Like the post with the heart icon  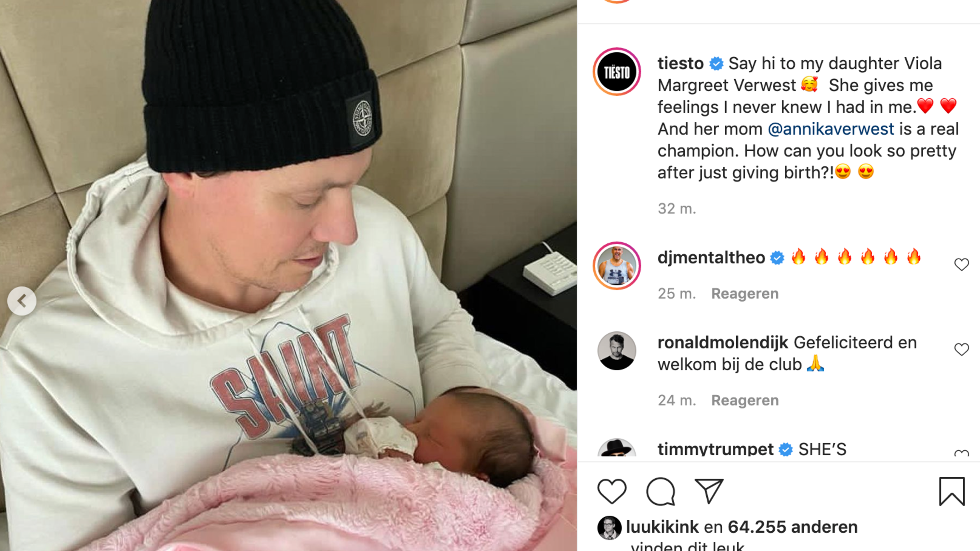coord(612,491)
